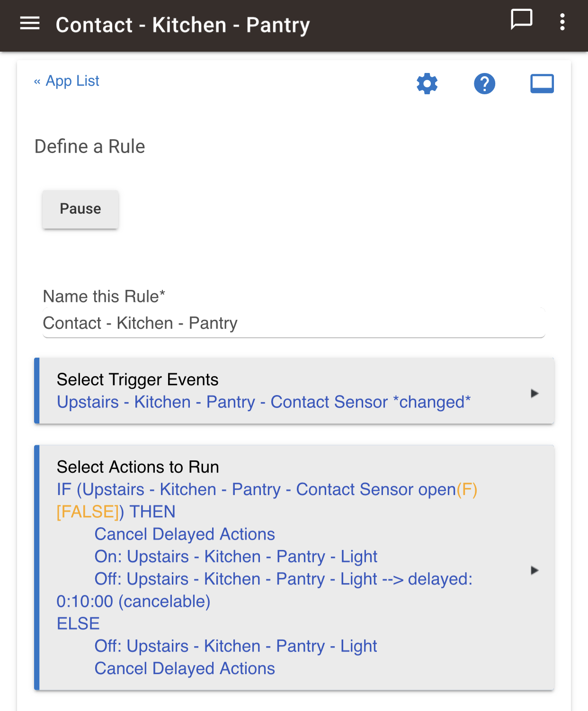Click the Select Trigger Events heading

pyautogui.click(x=137, y=380)
